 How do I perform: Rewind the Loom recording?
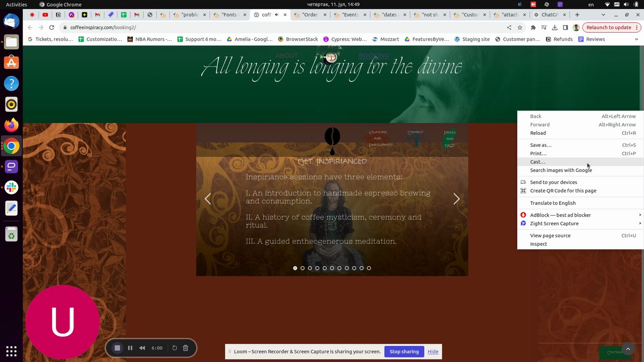tap(142, 348)
